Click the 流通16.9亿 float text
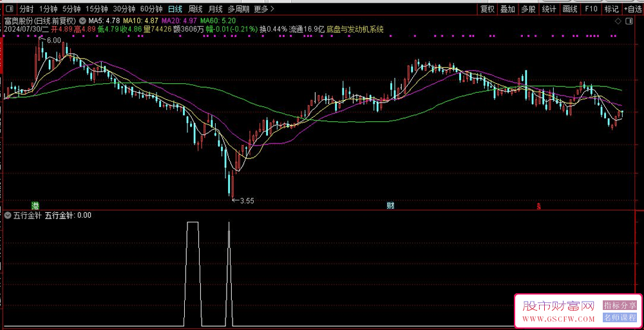The width and height of the screenshot is (644, 330). click(307, 29)
